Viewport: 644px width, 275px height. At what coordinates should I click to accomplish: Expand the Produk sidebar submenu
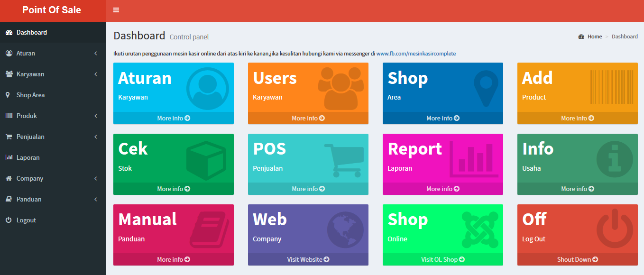pos(53,116)
